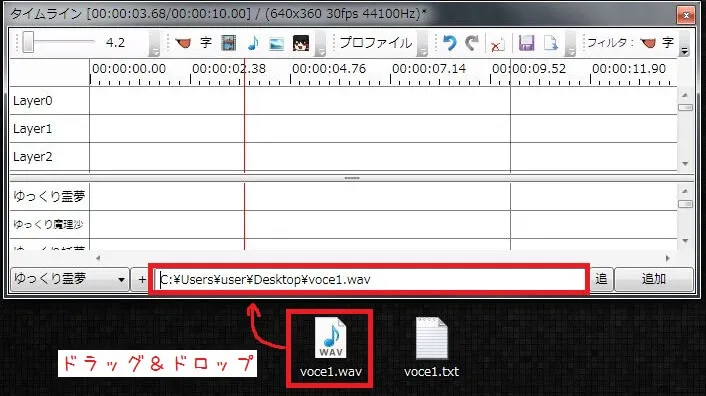Open the プロファイル menu
This screenshot has width=706, height=396.
376,43
